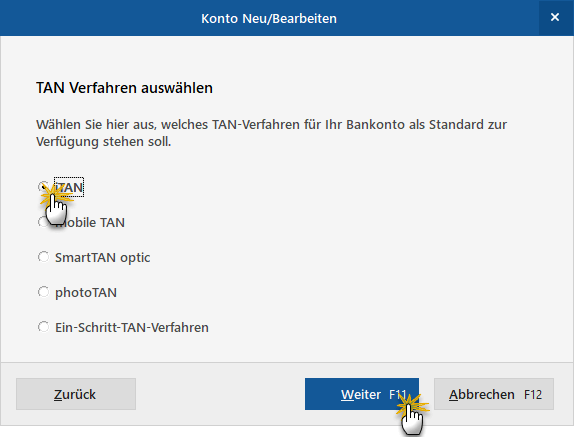Click the Wählen Sie hier aus description text
This screenshot has height=437, width=574.
click(271, 133)
